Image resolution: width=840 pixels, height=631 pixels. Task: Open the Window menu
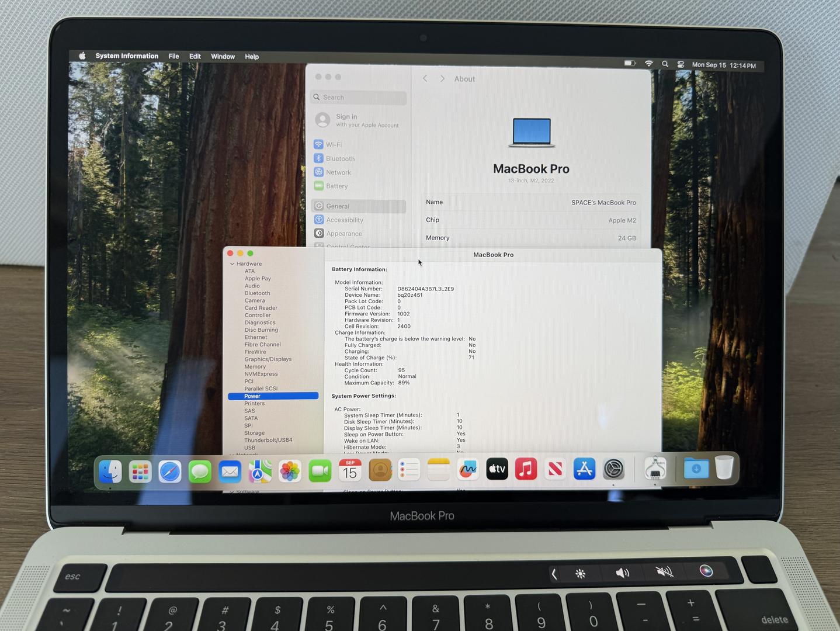point(223,57)
